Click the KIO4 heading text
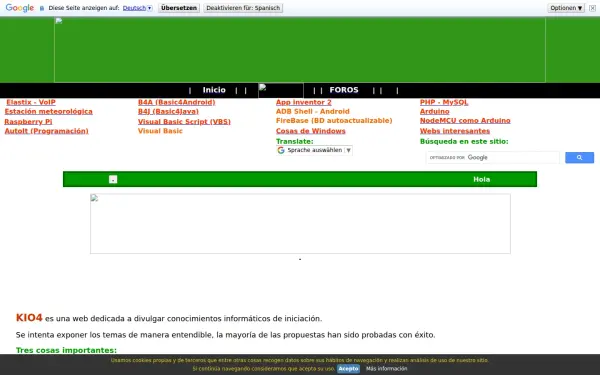This screenshot has width=600, height=375. (29, 318)
